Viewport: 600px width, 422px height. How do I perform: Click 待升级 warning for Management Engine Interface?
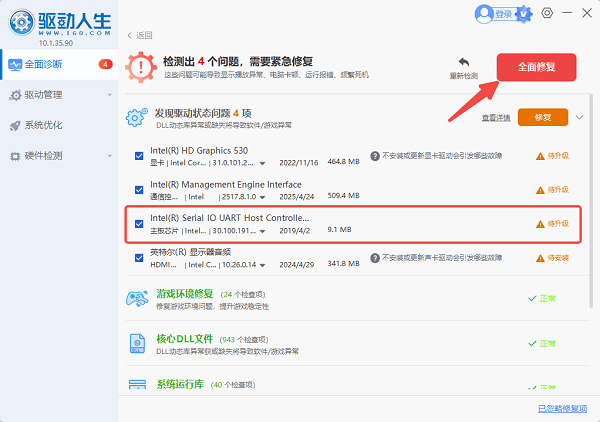(x=552, y=190)
